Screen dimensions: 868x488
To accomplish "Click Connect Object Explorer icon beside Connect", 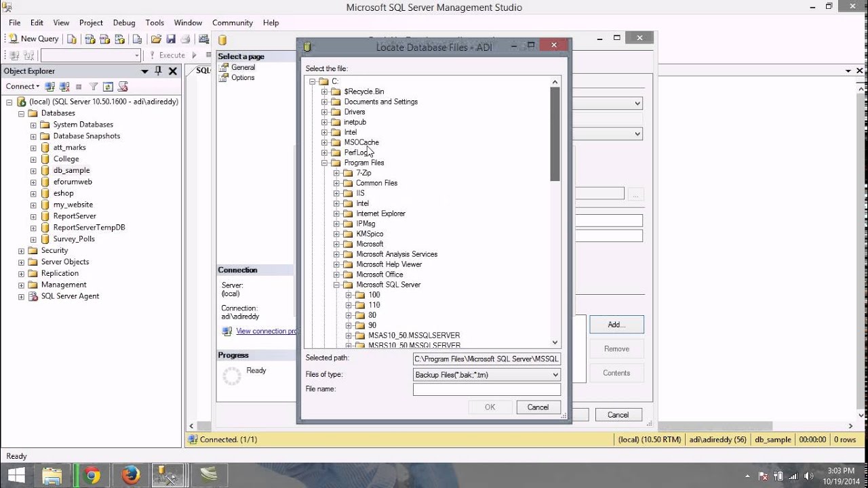I will [x=50, y=87].
